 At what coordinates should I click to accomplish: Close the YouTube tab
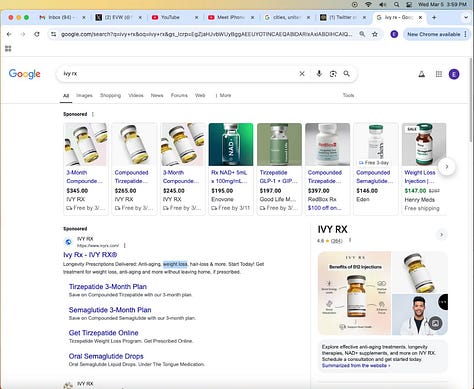pos(196,17)
